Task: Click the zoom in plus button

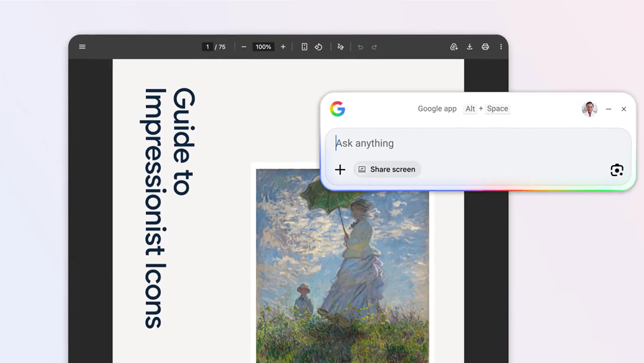Action: (x=283, y=47)
